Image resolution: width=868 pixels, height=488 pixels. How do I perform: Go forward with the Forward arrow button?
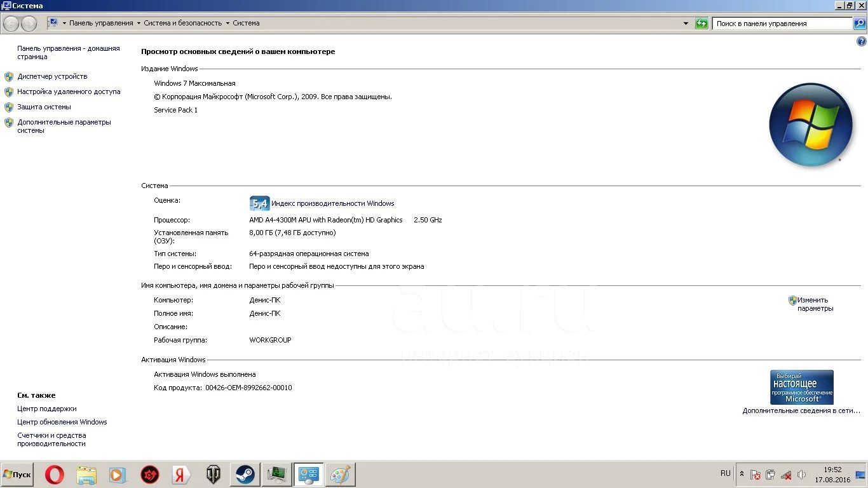tap(29, 24)
